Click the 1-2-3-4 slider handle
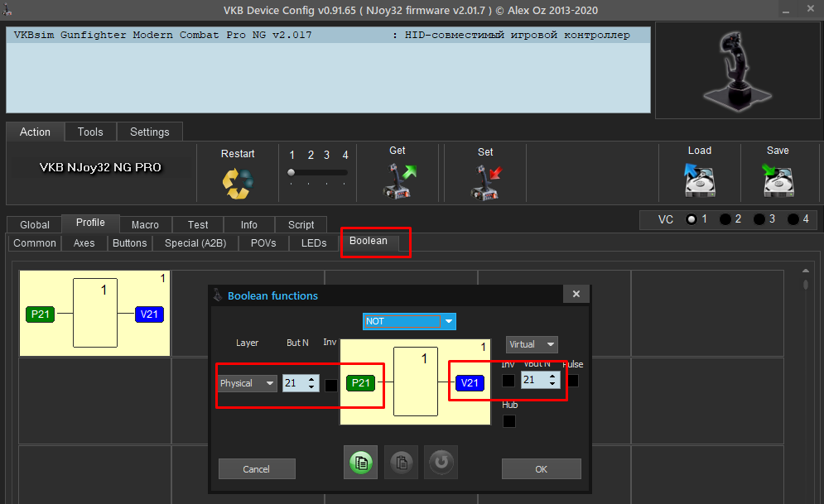 tap(292, 172)
